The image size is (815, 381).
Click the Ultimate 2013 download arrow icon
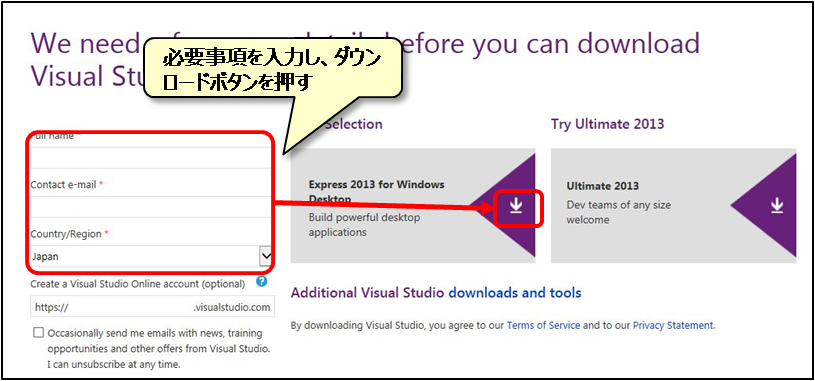click(x=777, y=206)
